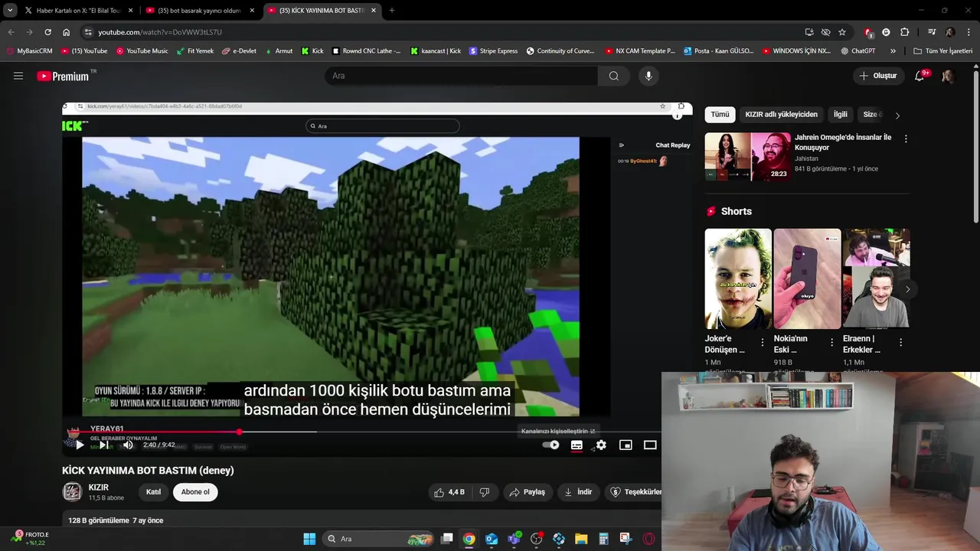Viewport: 980px width, 551px height.
Task: Open Outlook from taskbar
Action: (491, 539)
